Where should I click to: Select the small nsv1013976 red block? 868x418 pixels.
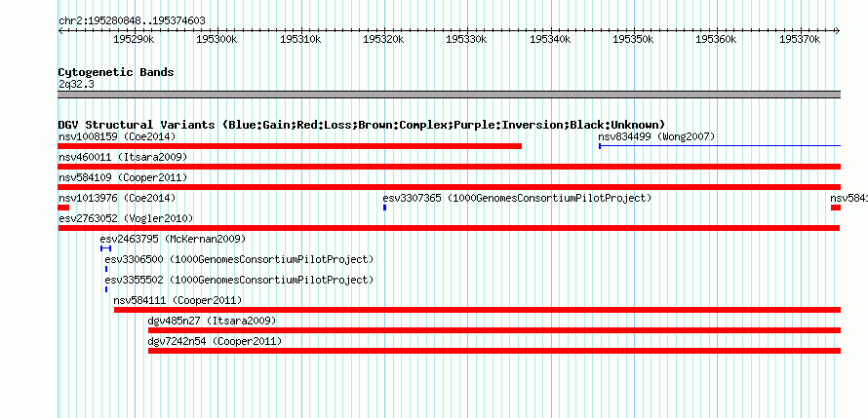pos(63,208)
